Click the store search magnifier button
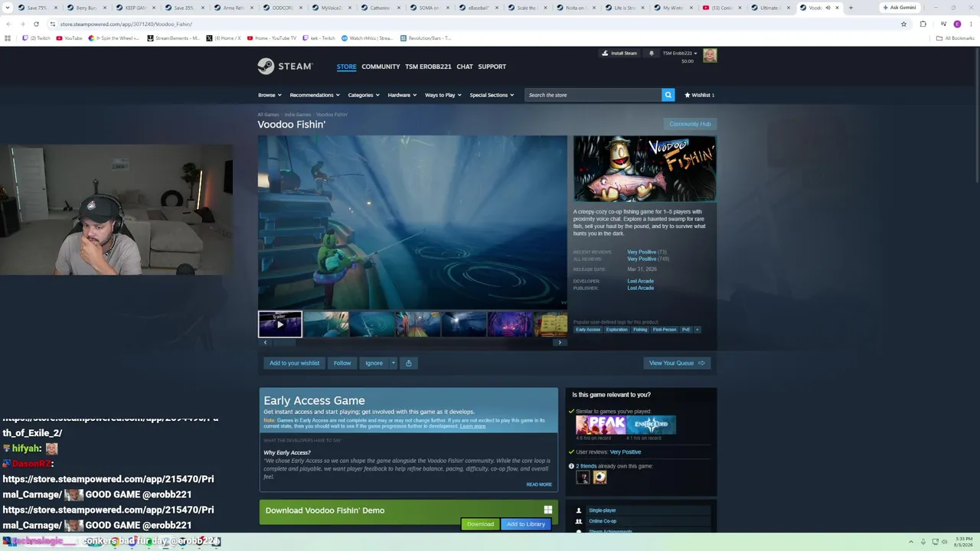This screenshot has height=551, width=980. coord(668,95)
